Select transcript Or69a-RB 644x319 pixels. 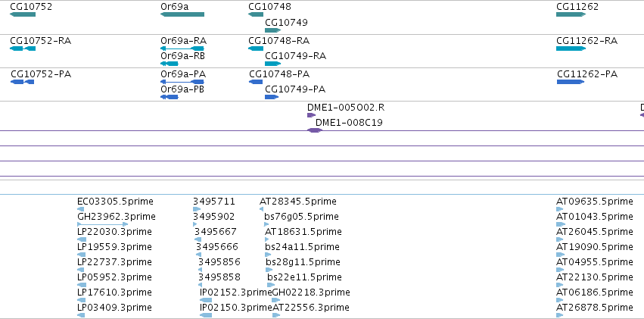pyautogui.click(x=170, y=64)
